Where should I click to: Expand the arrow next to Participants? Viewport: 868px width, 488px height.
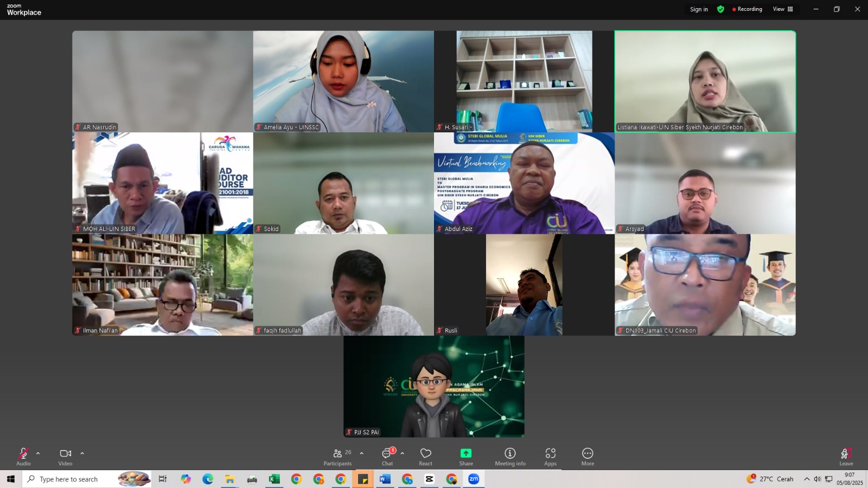[x=362, y=453]
